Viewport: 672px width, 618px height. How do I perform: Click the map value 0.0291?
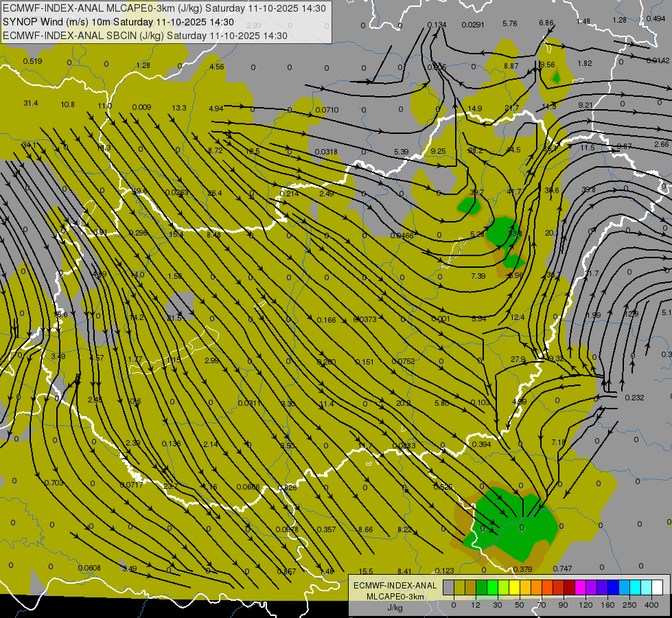[473, 25]
